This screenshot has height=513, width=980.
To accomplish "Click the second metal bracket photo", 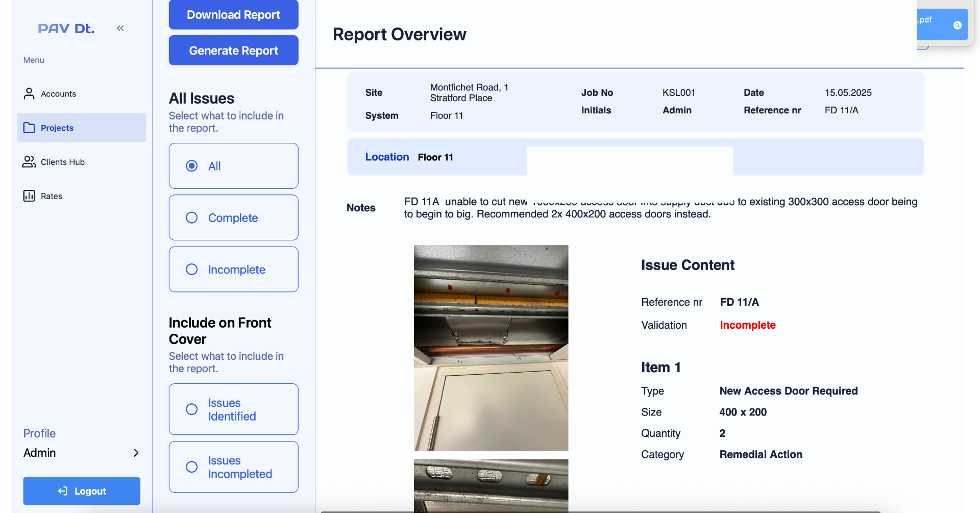I will (491, 485).
